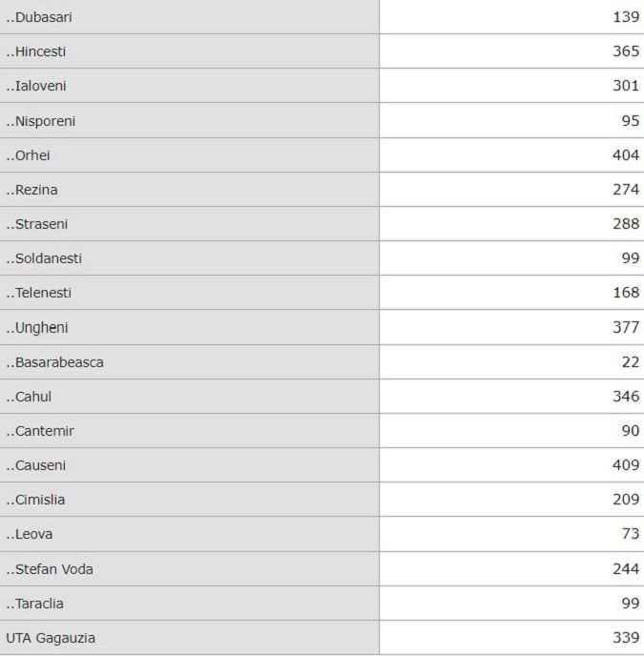Click the UTA Gagauzia value 339
This screenshot has height=656, width=644.
(x=626, y=638)
